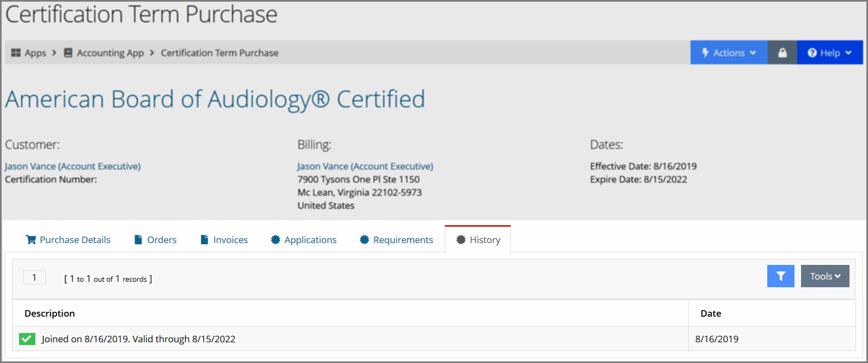The height and width of the screenshot is (363, 868).
Task: Click the Apps grid icon in breadcrumb
Action: point(16,53)
